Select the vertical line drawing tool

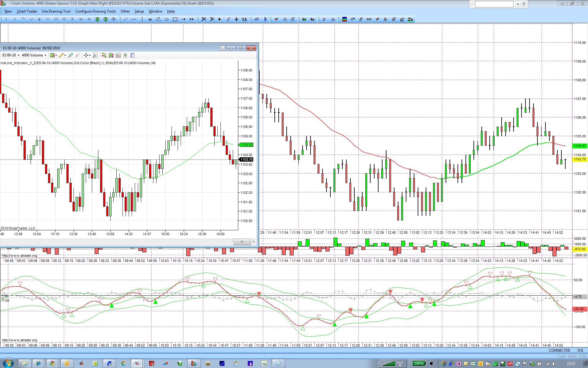142,19
